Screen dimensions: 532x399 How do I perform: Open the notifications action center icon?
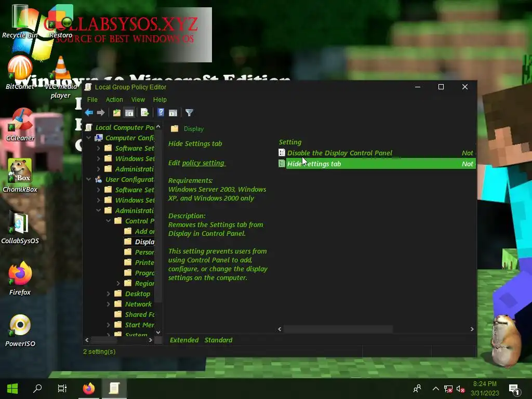point(514,389)
